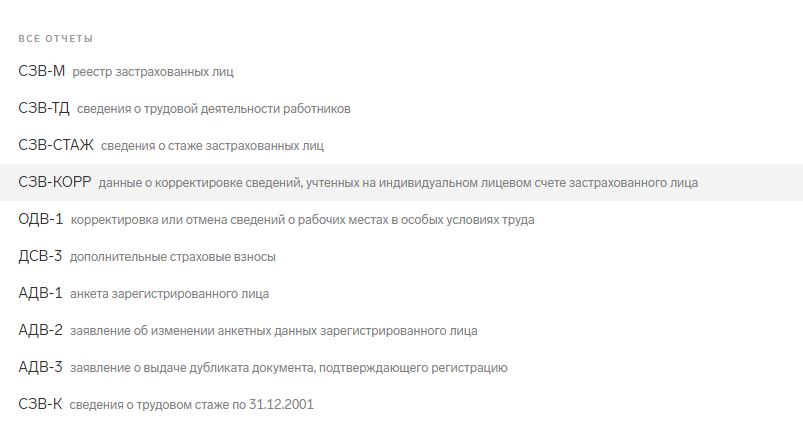The width and height of the screenshot is (803, 424).
Task: Open the СЗВ-М report
Action: pos(41,71)
